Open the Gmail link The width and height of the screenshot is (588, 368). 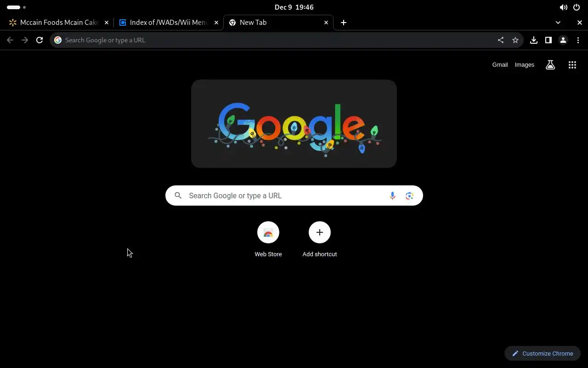click(500, 65)
